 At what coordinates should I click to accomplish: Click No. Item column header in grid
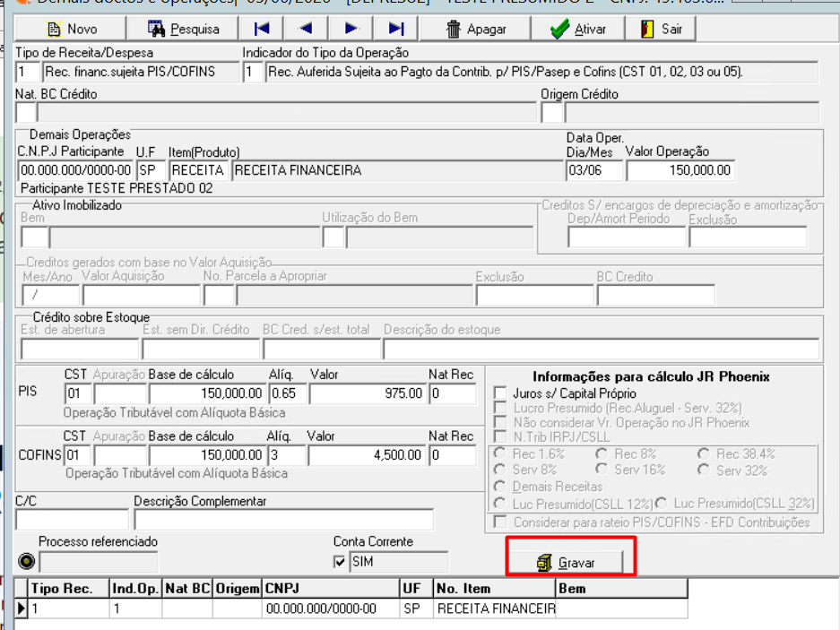(494, 589)
